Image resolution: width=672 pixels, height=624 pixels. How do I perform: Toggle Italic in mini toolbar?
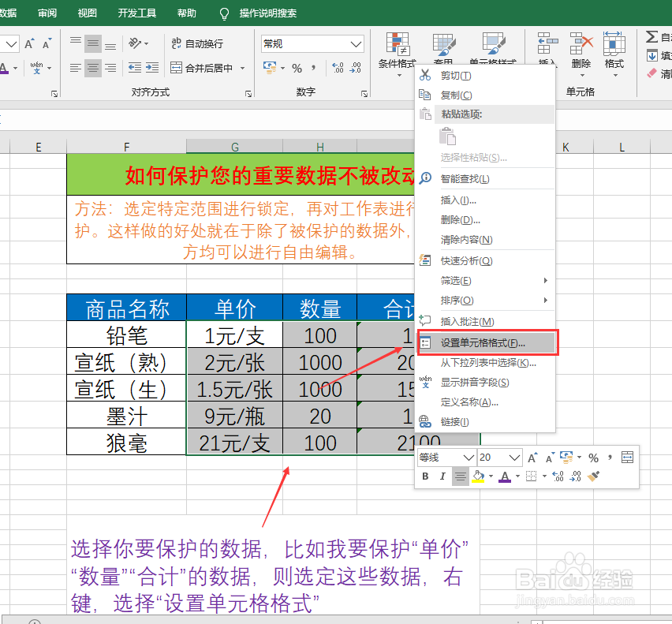(442, 476)
